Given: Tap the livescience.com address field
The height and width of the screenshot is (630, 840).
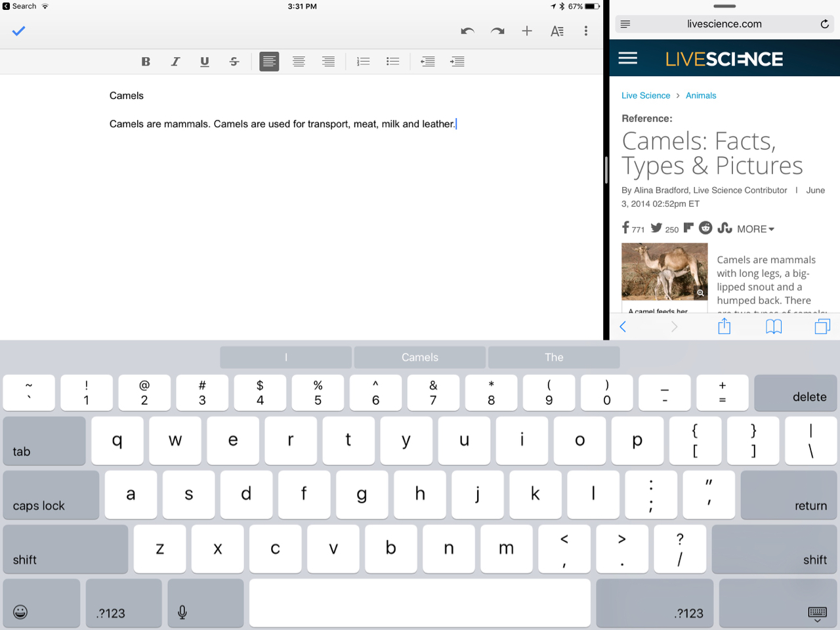Looking at the screenshot, I should tap(724, 24).
